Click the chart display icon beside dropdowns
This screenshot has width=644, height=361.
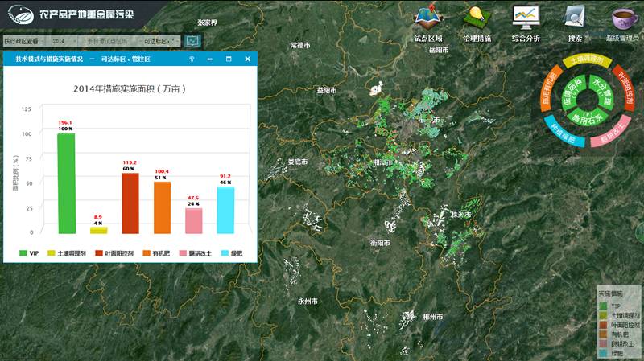point(192,41)
